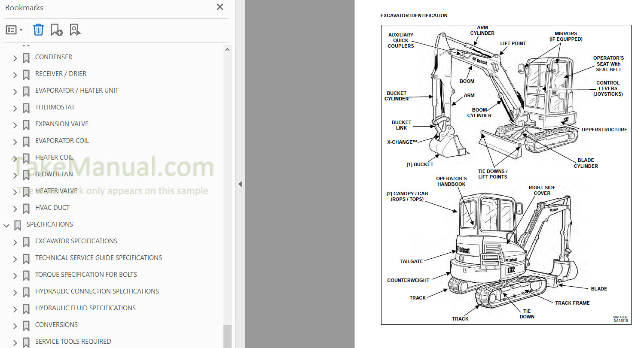
Task: Open the bookmarks options dropdown menu
Action: pyautogui.click(x=14, y=30)
